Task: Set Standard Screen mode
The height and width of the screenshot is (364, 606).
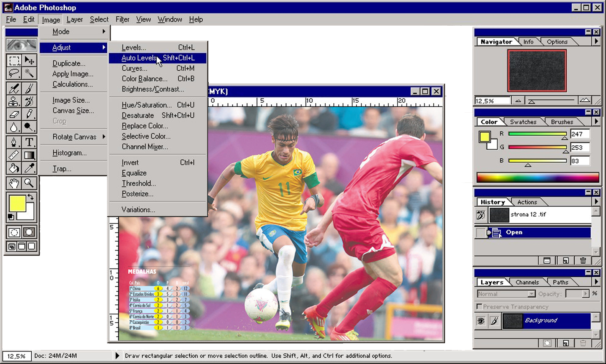Action: coord(12,246)
